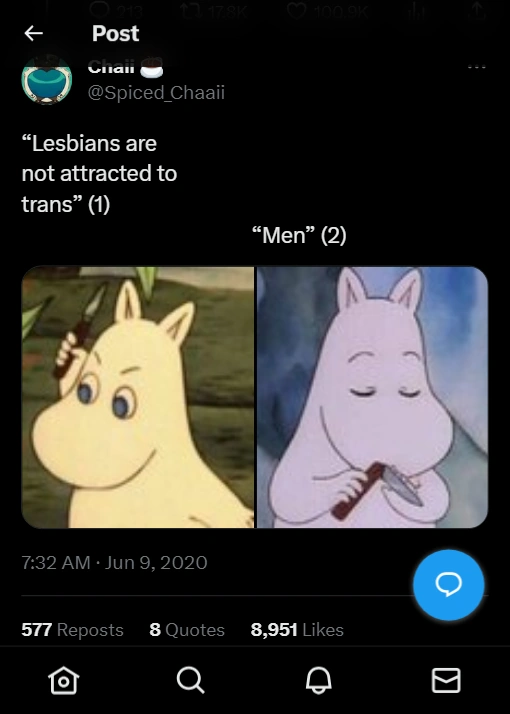Image resolution: width=510 pixels, height=714 pixels.
Task: Tap the blue reply bubble button
Action: (x=449, y=585)
